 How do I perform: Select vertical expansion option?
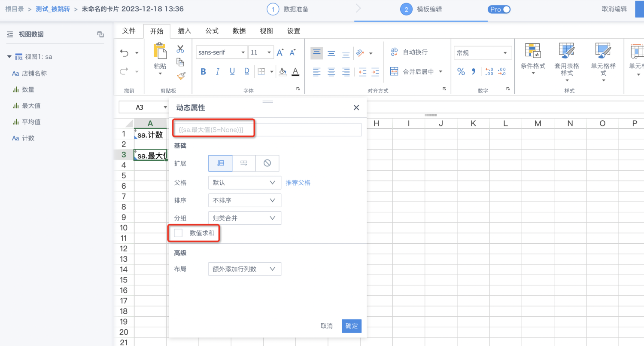click(x=220, y=163)
